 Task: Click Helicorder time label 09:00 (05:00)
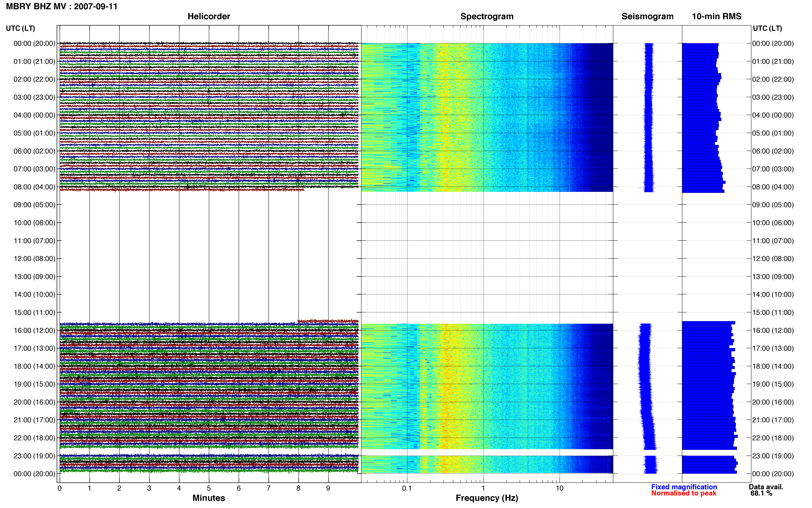(34, 205)
